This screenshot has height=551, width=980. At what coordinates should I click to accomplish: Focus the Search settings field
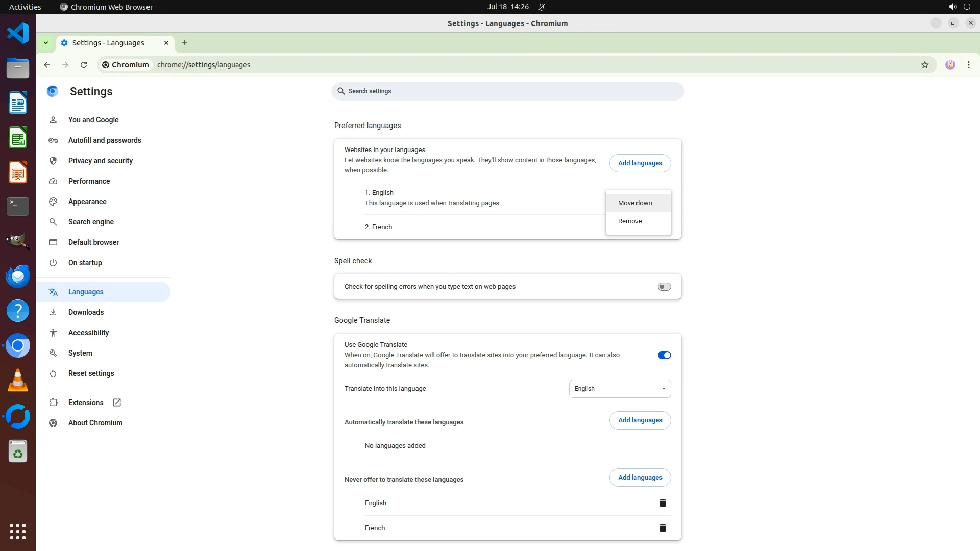pyautogui.click(x=507, y=91)
